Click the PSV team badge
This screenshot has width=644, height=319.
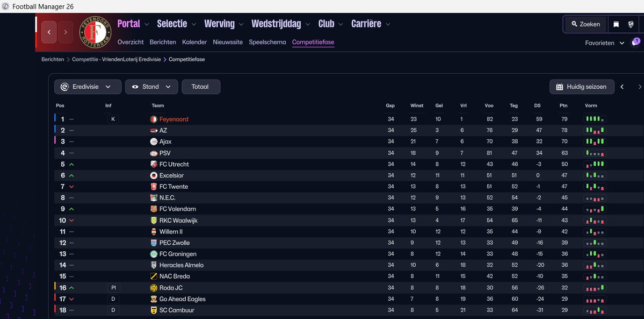pos(154,153)
